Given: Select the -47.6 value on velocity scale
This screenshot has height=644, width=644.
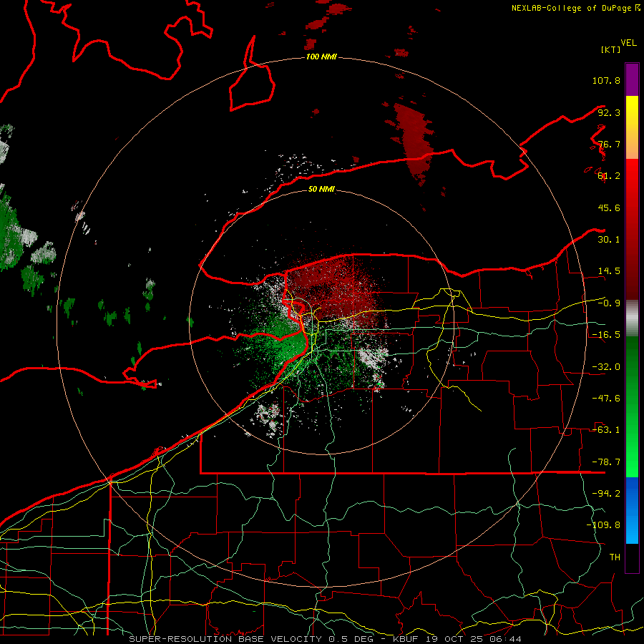Looking at the screenshot, I should (606, 399).
